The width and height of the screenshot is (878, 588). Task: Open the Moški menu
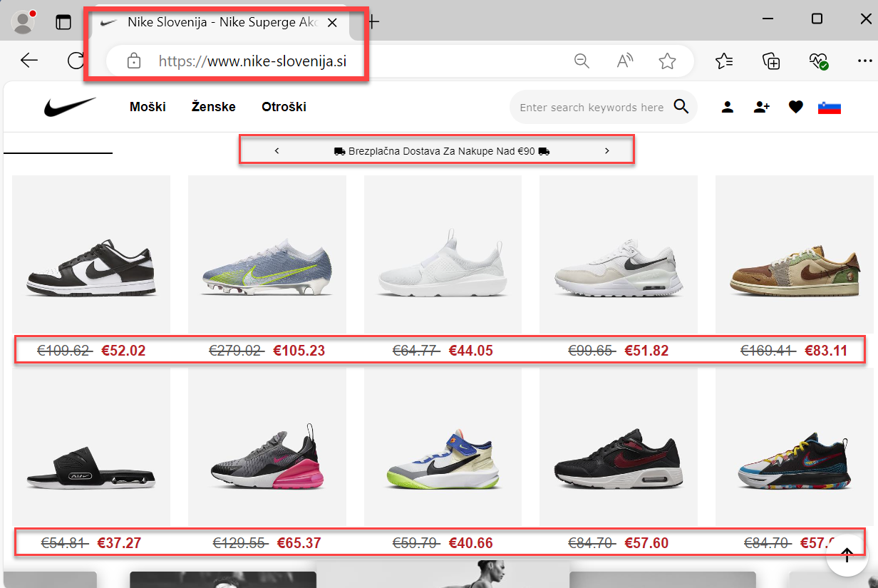tap(148, 107)
